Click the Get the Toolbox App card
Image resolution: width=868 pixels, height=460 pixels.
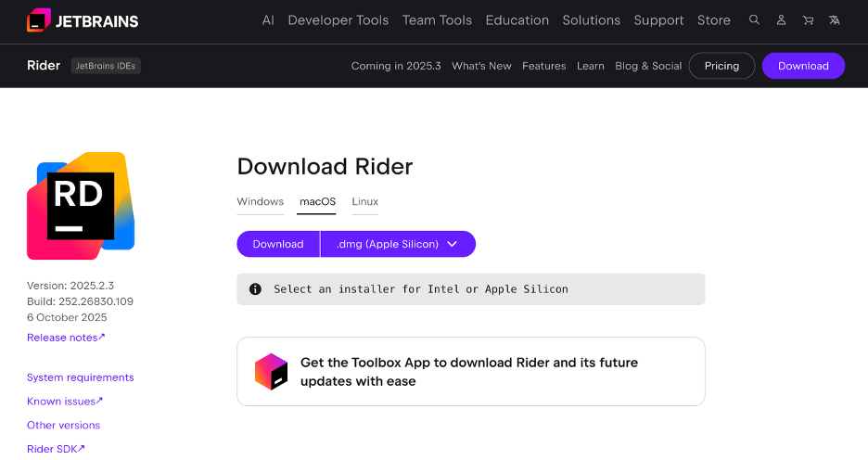pyautogui.click(x=471, y=372)
